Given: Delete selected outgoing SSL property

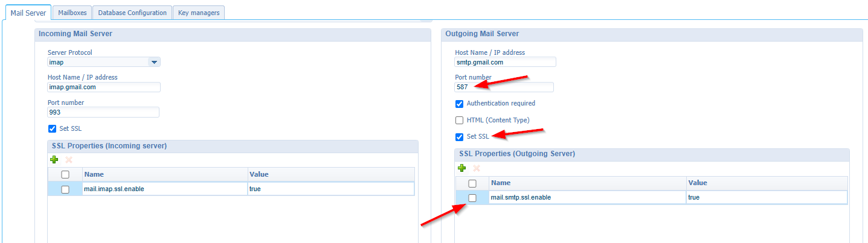Looking at the screenshot, I should coord(477,168).
